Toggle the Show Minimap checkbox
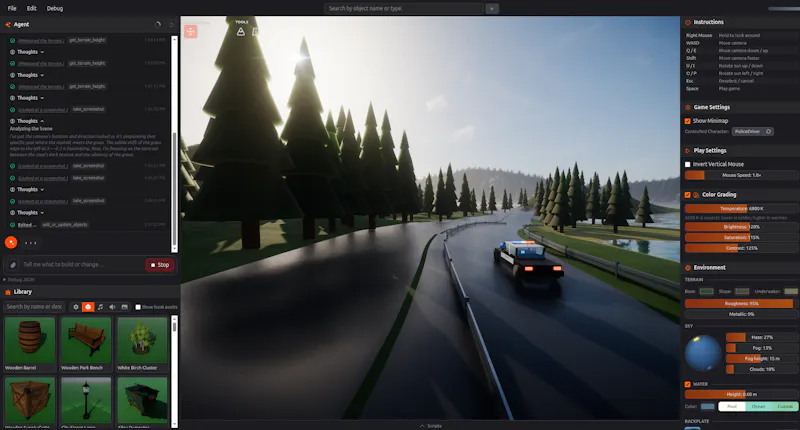The height and width of the screenshot is (430, 800). coord(688,121)
